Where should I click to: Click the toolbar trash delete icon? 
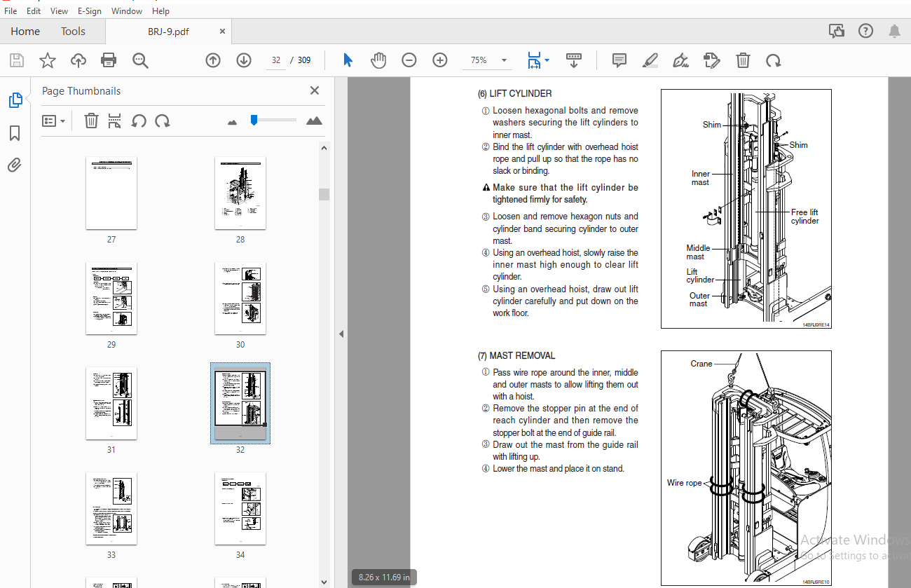click(743, 60)
